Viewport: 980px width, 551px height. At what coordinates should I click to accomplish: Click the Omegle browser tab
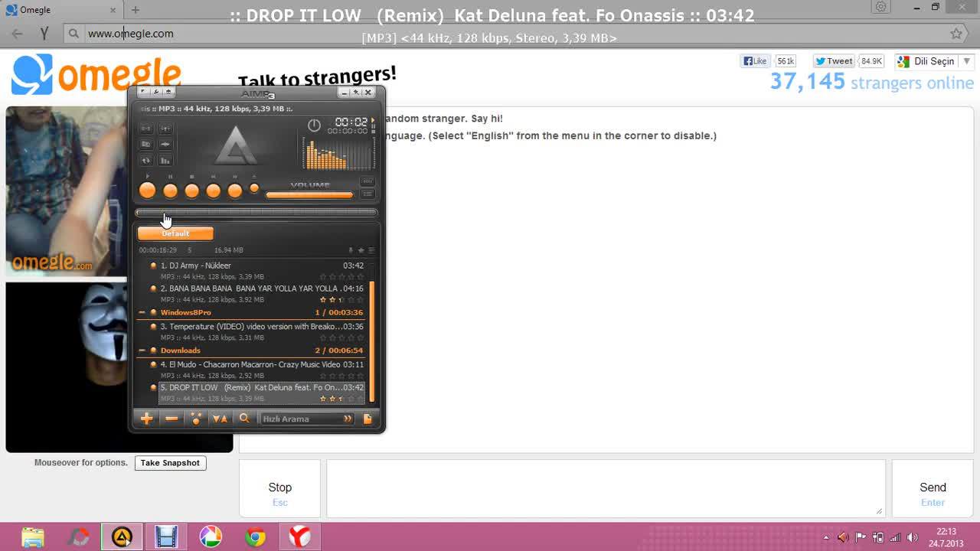tap(61, 10)
